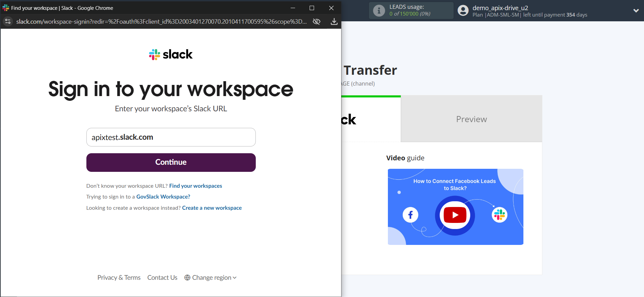The image size is (644, 297).
Task: Maximize the Slack sign-in Chrome window
Action: coord(312,8)
